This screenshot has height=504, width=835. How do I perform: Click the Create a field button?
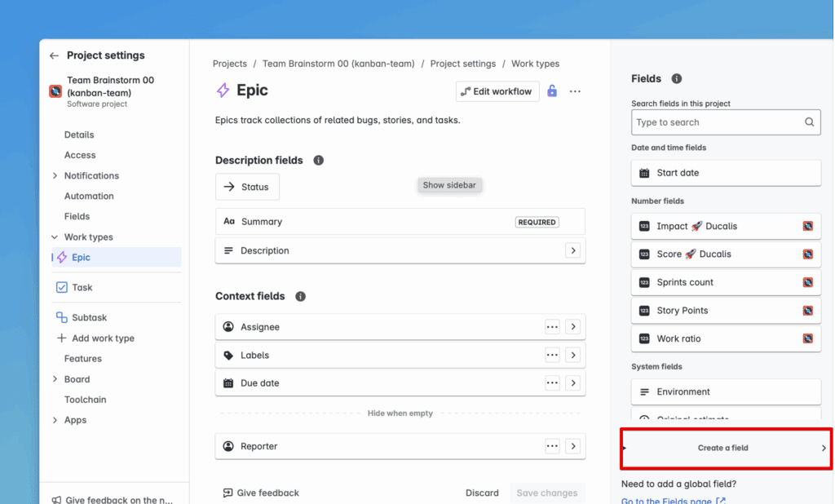pos(723,448)
